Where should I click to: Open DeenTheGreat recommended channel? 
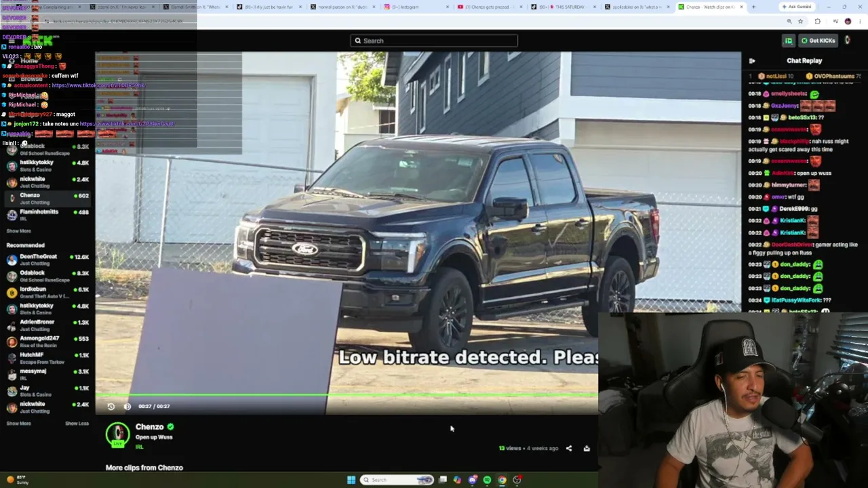coord(47,260)
